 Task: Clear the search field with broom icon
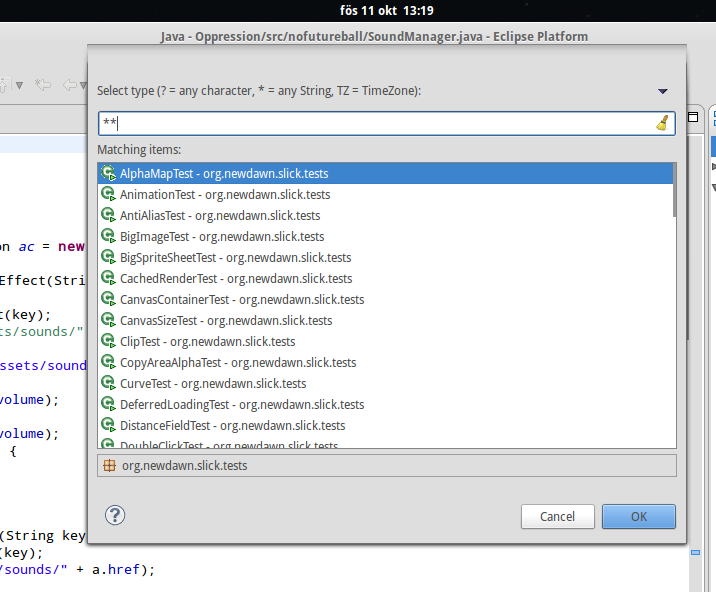[663, 123]
